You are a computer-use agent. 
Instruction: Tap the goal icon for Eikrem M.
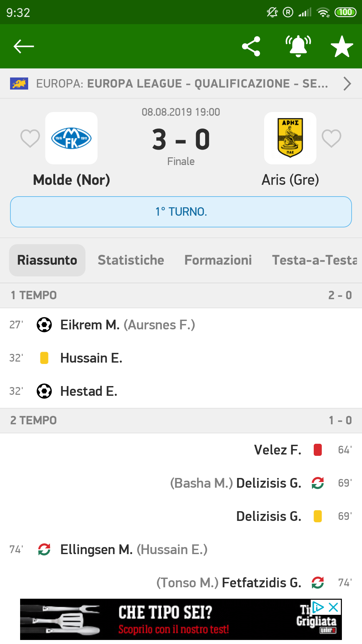(x=44, y=325)
